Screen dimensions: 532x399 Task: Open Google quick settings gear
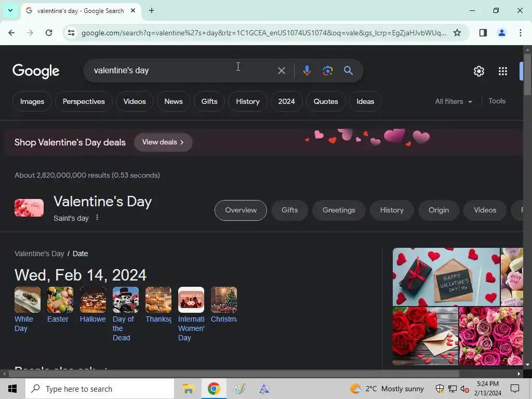478,71
